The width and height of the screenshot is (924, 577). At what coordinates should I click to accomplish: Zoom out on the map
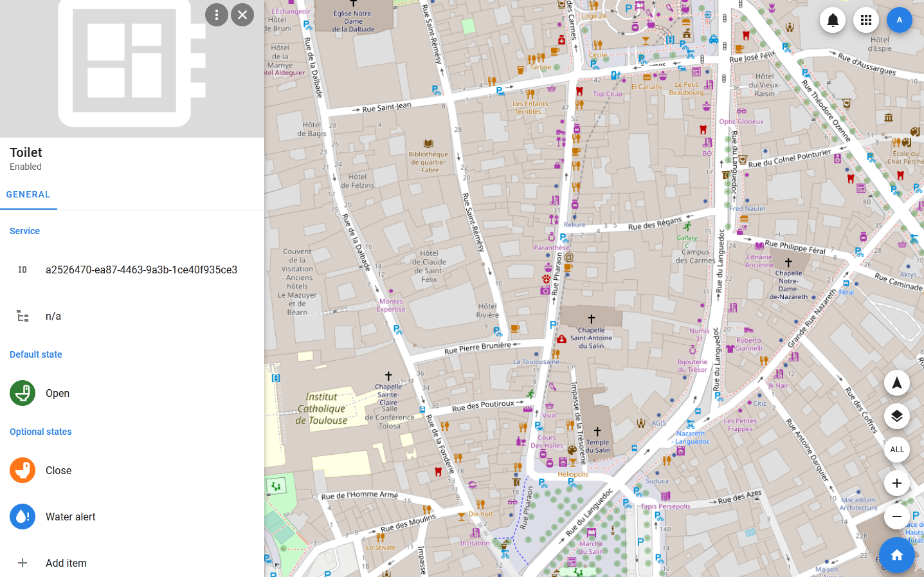[896, 517]
